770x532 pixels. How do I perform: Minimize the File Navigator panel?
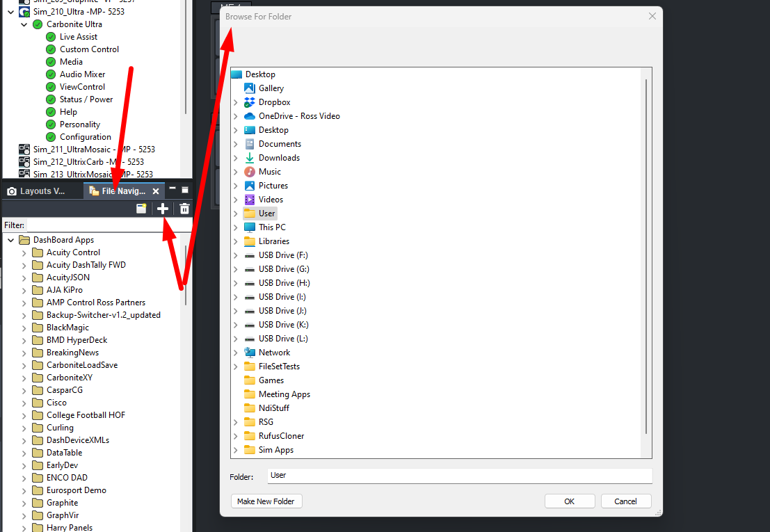pos(173,188)
